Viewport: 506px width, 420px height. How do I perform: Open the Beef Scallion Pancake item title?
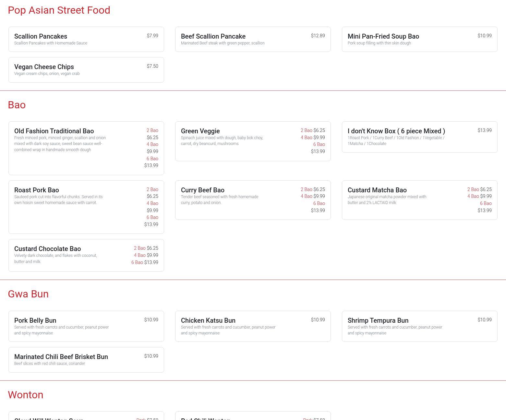click(213, 36)
